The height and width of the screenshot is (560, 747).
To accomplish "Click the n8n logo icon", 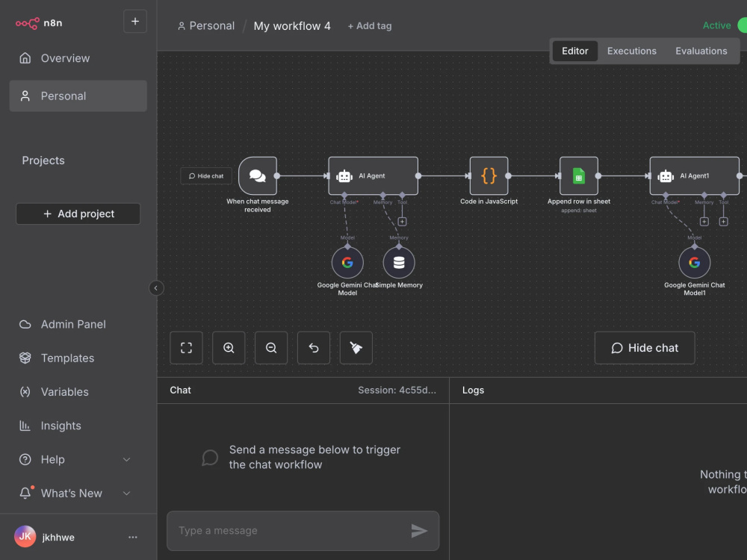I will (27, 23).
